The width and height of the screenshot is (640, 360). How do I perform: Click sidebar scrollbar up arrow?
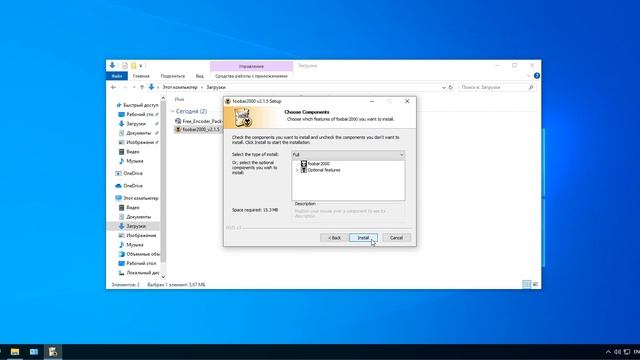point(163,98)
